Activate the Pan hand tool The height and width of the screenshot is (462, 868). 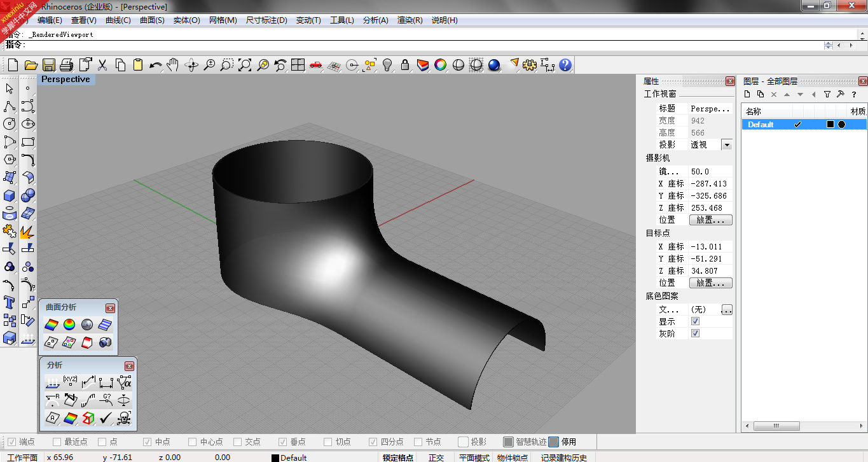(x=173, y=65)
